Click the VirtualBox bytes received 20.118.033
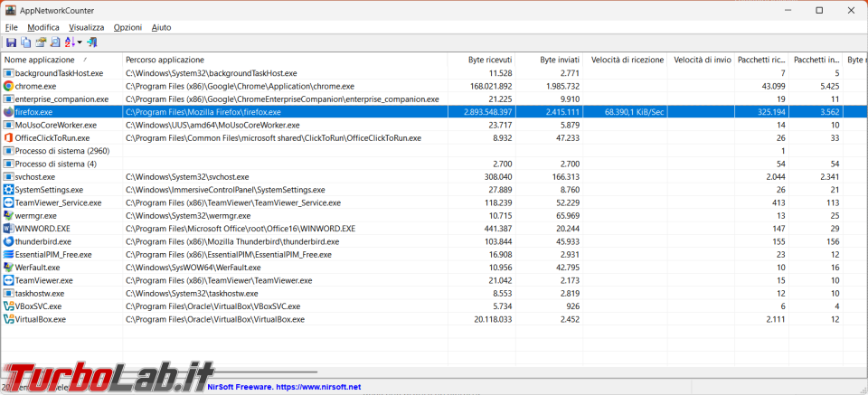 [x=493, y=319]
